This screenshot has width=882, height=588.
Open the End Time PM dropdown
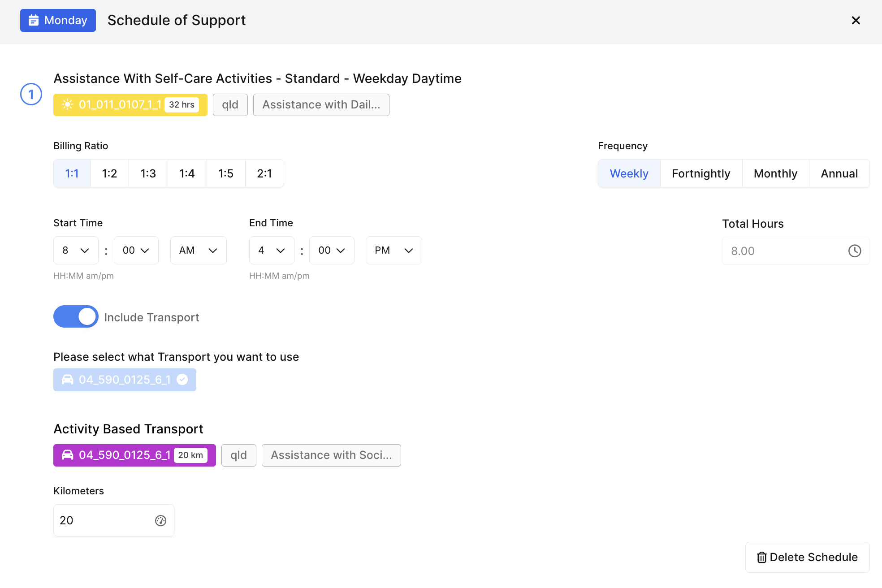(394, 250)
